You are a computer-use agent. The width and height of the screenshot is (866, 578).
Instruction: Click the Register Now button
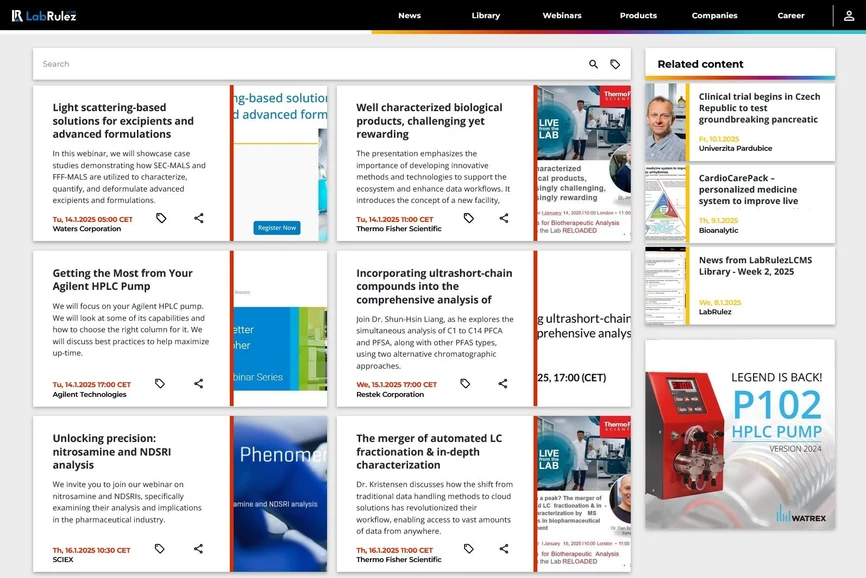(277, 227)
